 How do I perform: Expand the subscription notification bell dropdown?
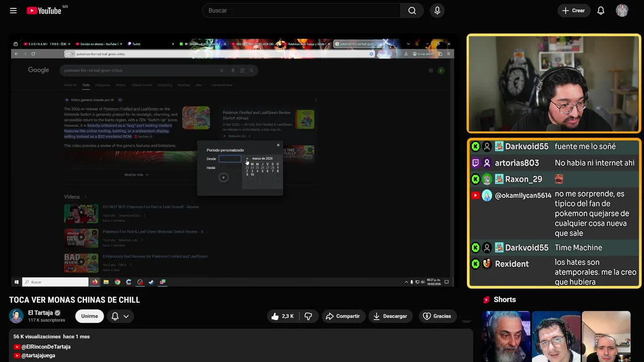[x=120, y=316]
